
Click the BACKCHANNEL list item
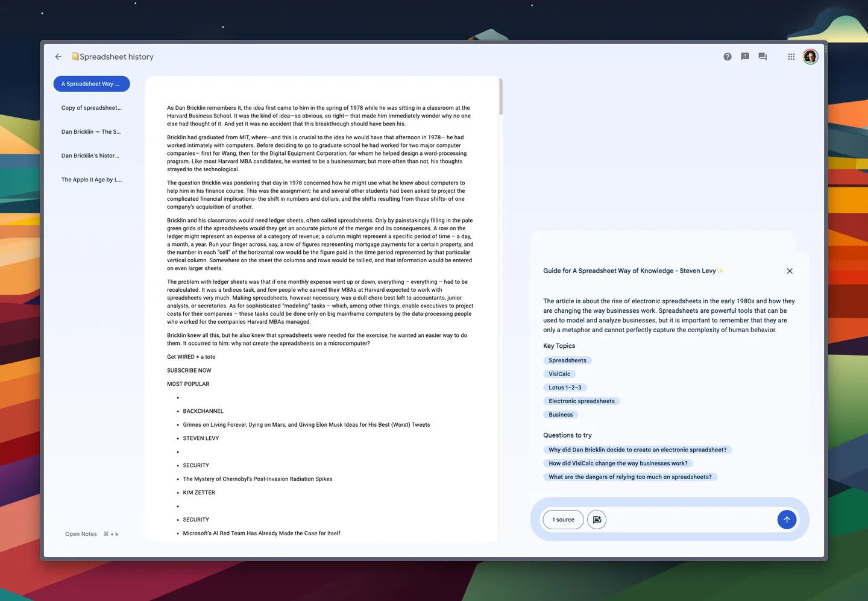203,411
